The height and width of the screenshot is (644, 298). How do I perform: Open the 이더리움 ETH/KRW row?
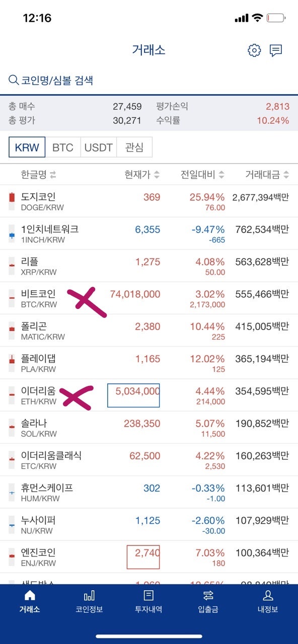[149, 395]
